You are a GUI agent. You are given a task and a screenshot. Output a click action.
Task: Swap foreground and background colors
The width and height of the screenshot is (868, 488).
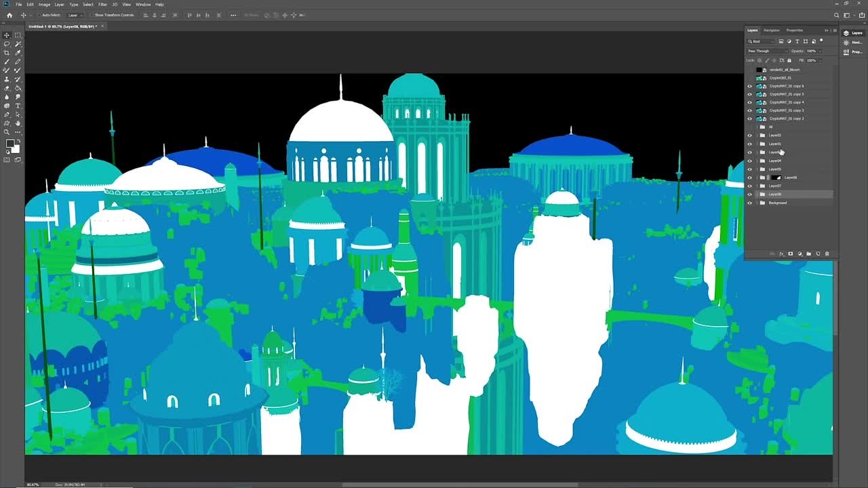pyautogui.click(x=18, y=140)
